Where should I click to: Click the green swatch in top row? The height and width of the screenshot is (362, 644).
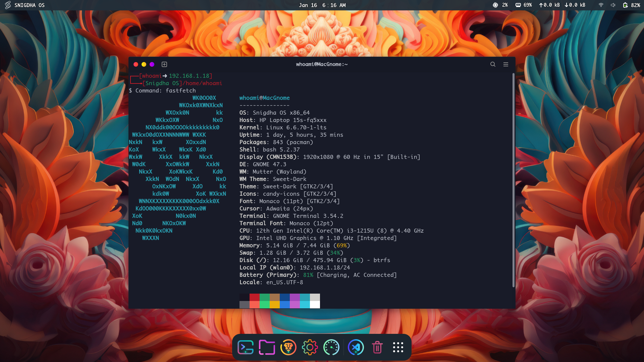click(265, 297)
